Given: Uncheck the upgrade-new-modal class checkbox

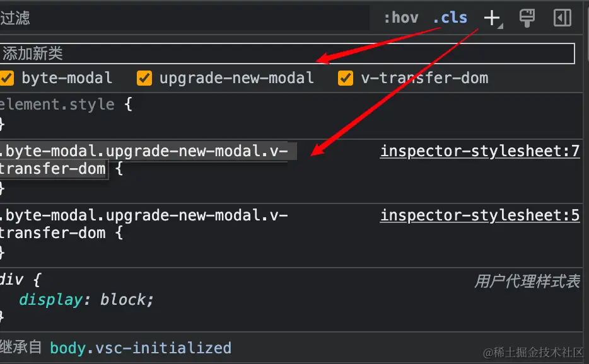Looking at the screenshot, I should [x=144, y=78].
